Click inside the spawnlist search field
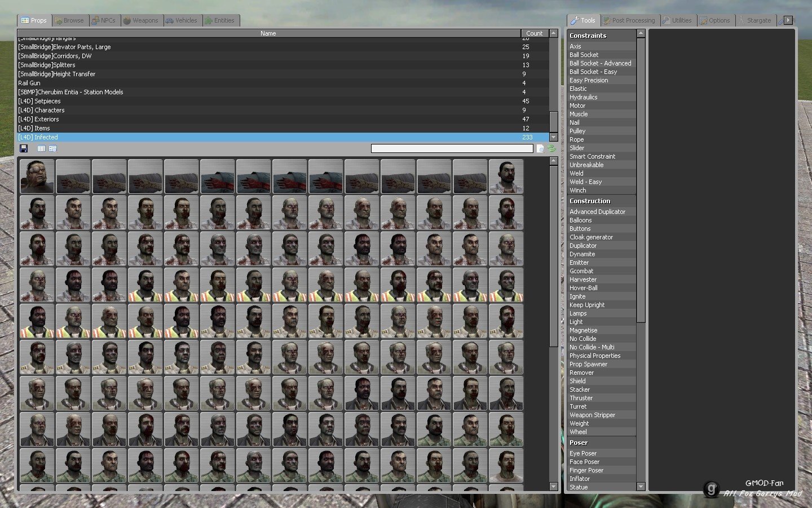 451,148
